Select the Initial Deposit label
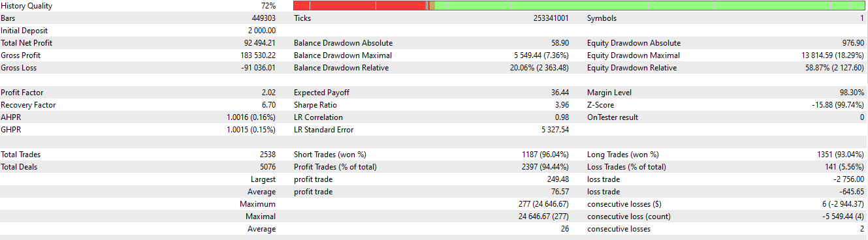 click(24, 31)
